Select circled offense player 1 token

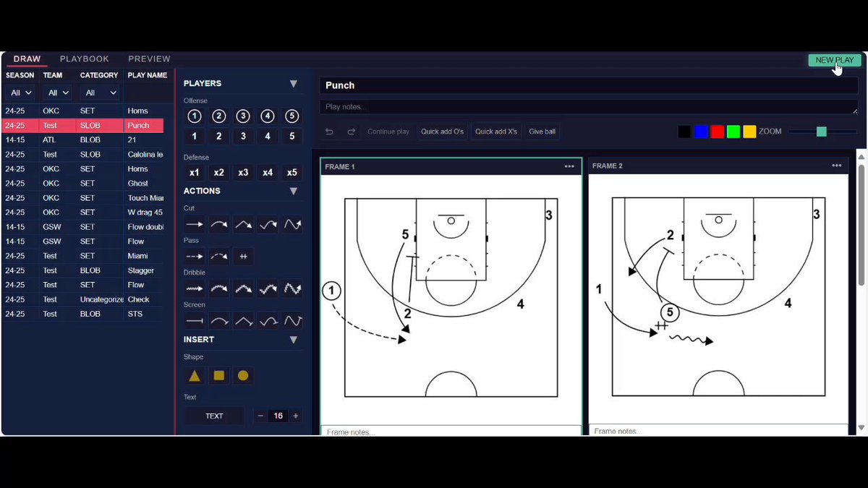point(194,116)
